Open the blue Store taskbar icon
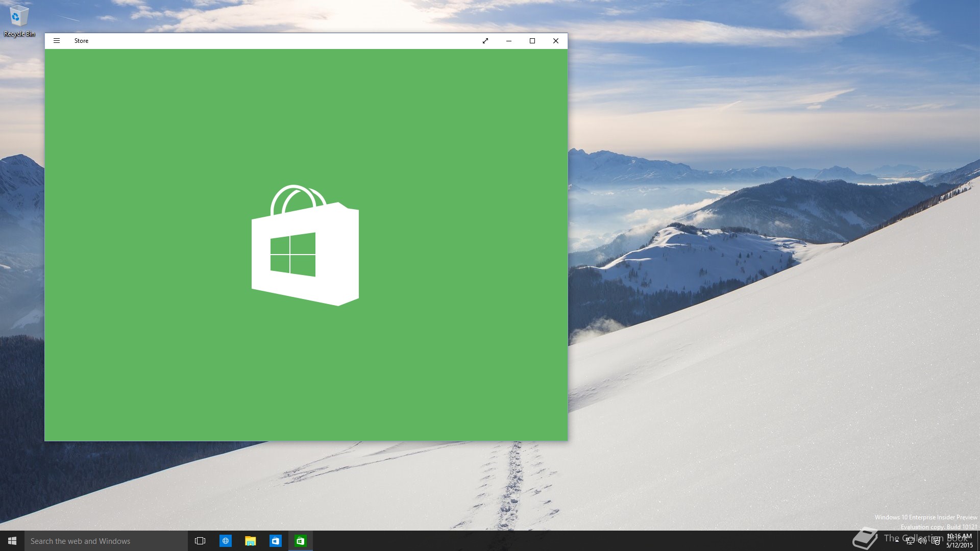This screenshot has height=551, width=980. [x=276, y=541]
